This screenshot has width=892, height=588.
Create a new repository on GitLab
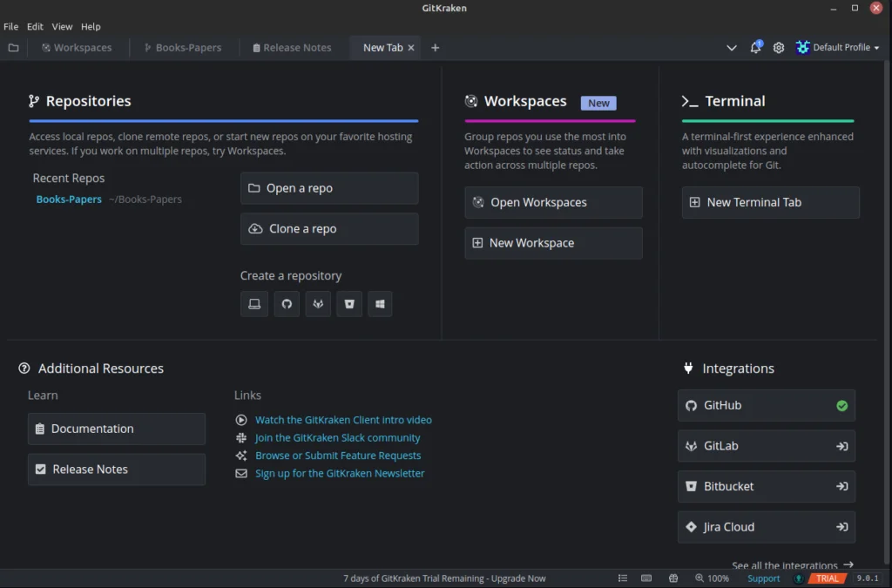pos(318,303)
